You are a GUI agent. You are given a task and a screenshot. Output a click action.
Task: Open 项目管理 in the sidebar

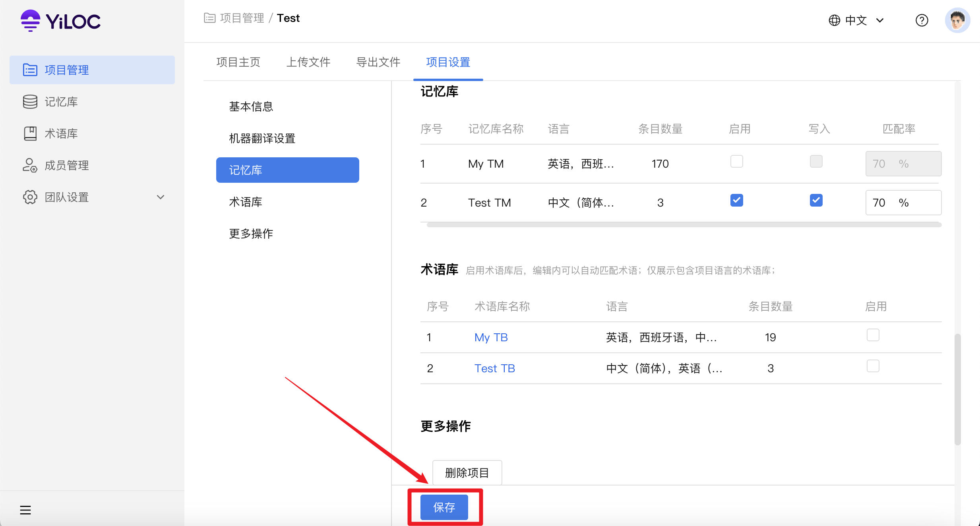[92, 70]
